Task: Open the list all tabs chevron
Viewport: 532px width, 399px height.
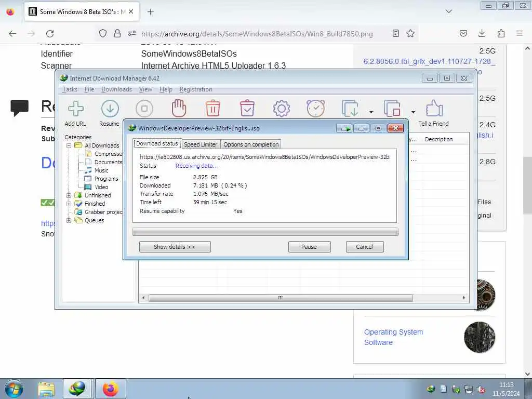Action: 449,11
